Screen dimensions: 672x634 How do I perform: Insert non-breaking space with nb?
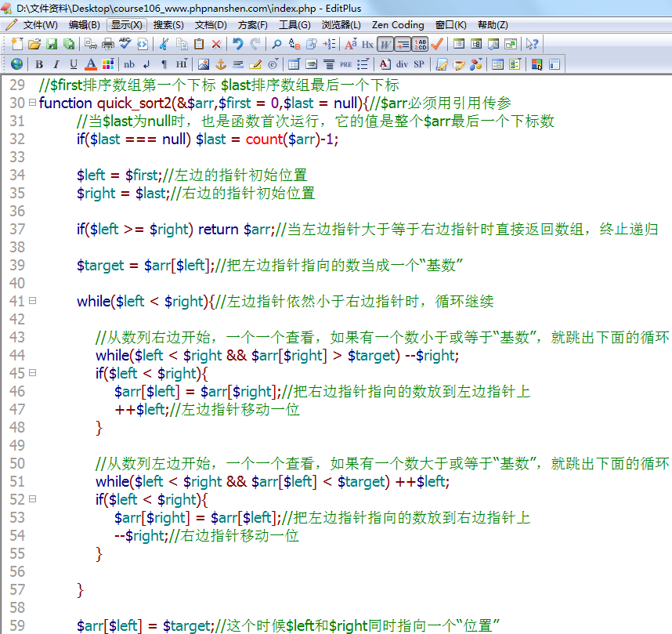[129, 64]
